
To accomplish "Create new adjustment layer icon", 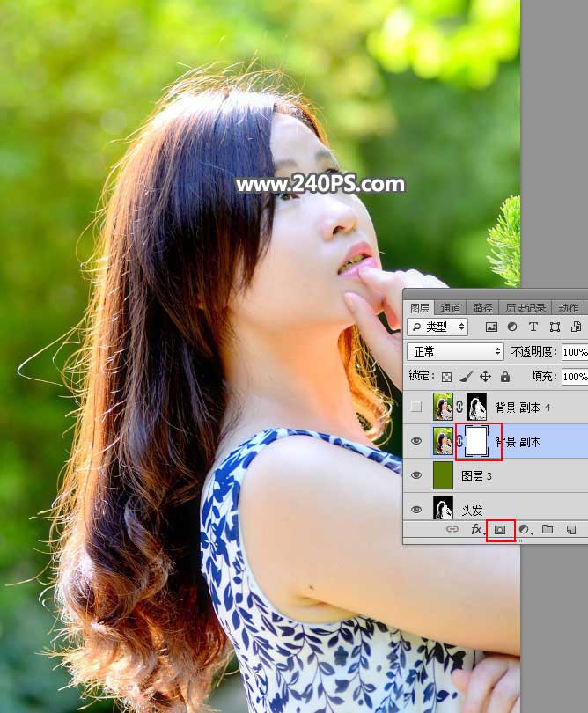I will [525, 530].
